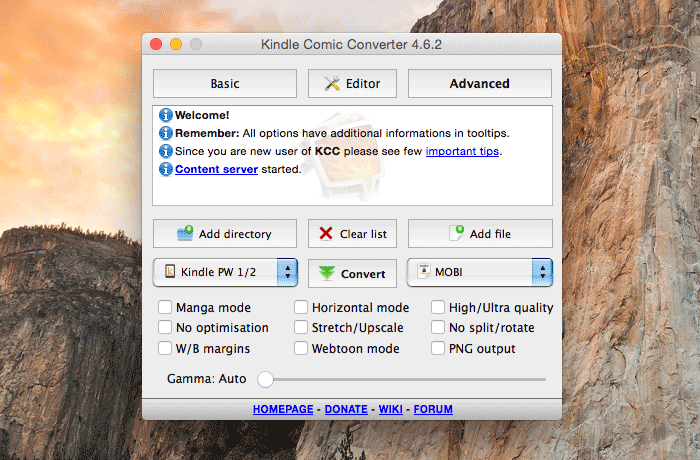The width and height of the screenshot is (700, 460).
Task: Close the Kindle Comic Converter window
Action: [156, 44]
